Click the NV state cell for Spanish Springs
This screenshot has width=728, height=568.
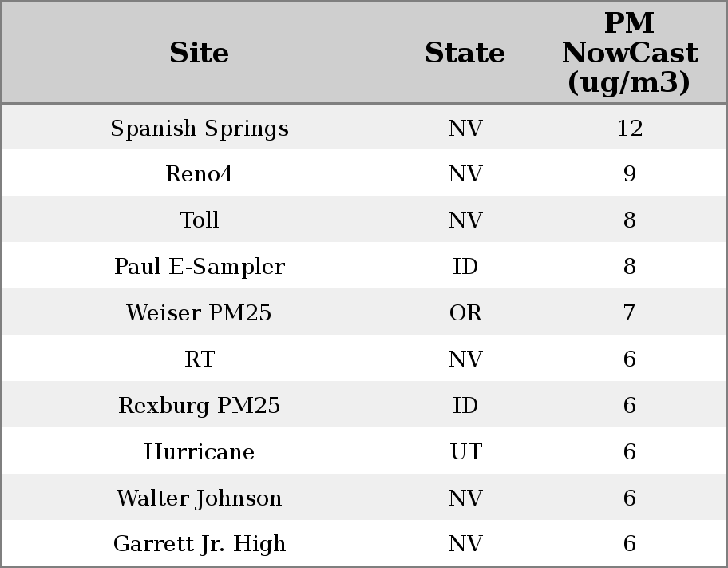pos(465,129)
